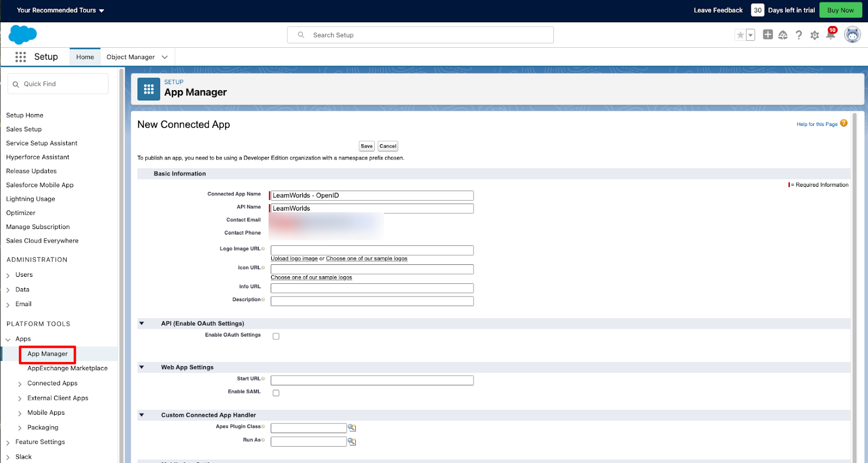Screen dimensions: 868x463
Task: Click the Upload logo image link
Action: point(295,258)
